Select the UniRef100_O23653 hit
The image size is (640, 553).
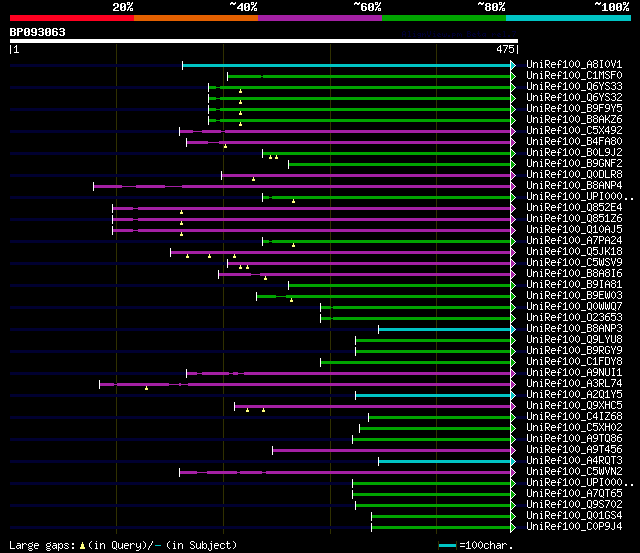point(574,318)
